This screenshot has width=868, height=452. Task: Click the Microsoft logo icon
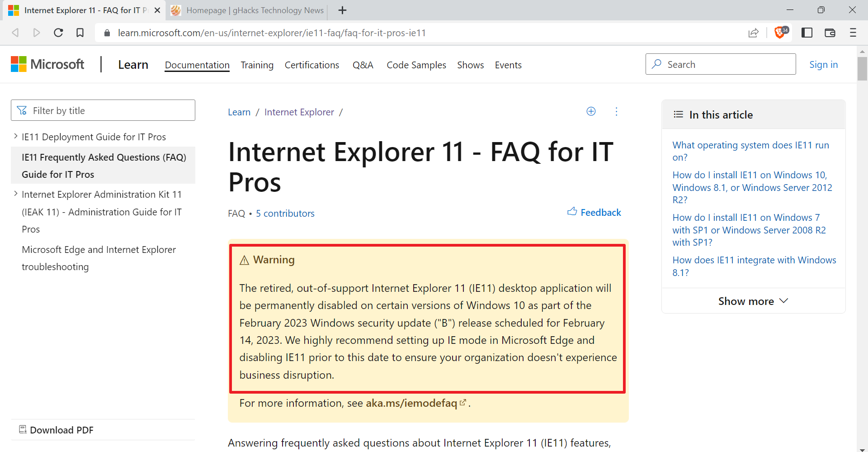click(x=19, y=64)
